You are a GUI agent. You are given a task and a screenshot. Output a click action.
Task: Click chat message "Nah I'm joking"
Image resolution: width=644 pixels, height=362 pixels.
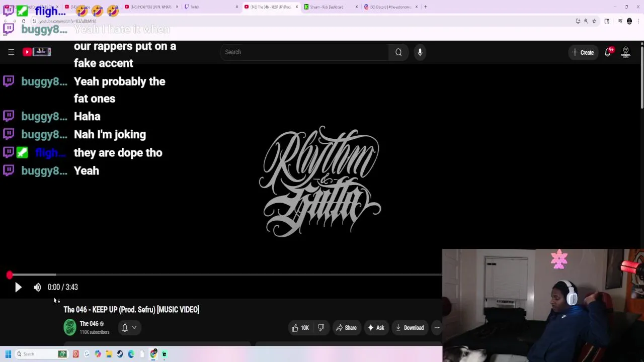pos(110,135)
